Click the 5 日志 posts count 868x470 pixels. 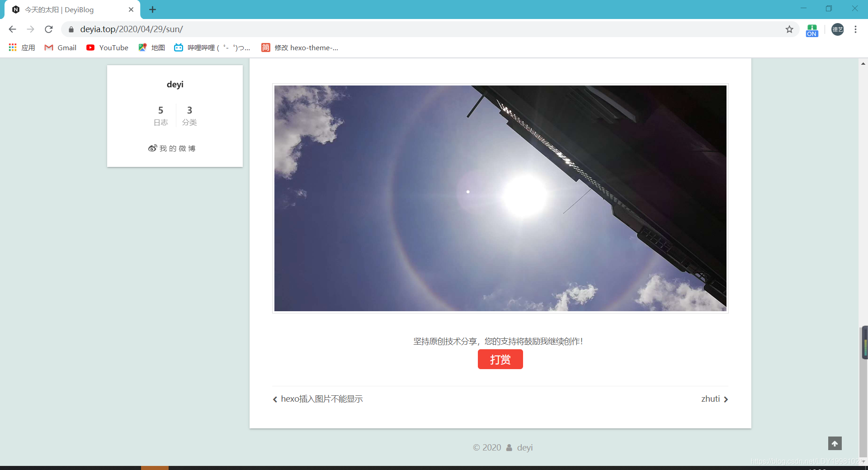click(x=160, y=116)
